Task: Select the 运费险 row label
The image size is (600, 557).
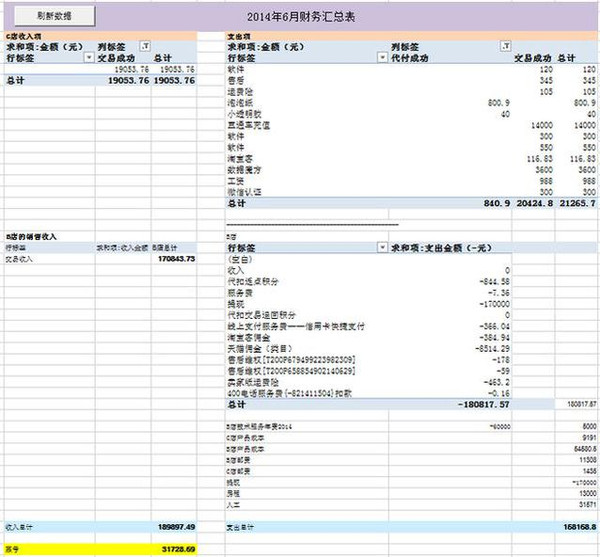Action: click(240, 92)
